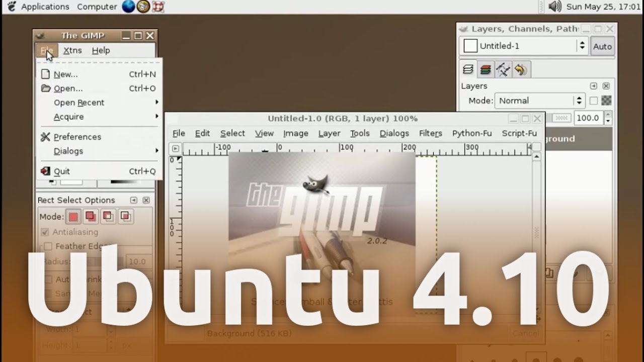Select the Background layer row in Layers

pos(579,139)
